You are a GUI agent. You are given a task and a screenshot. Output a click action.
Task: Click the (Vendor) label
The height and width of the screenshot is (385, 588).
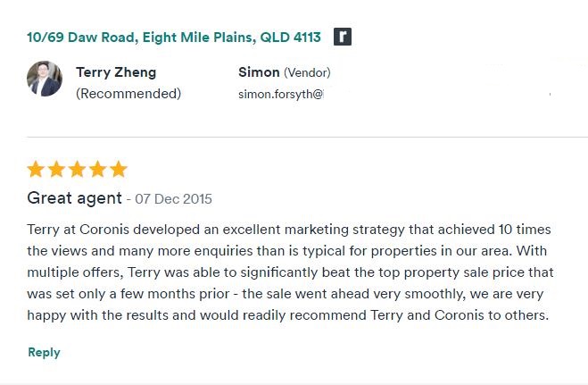click(307, 72)
